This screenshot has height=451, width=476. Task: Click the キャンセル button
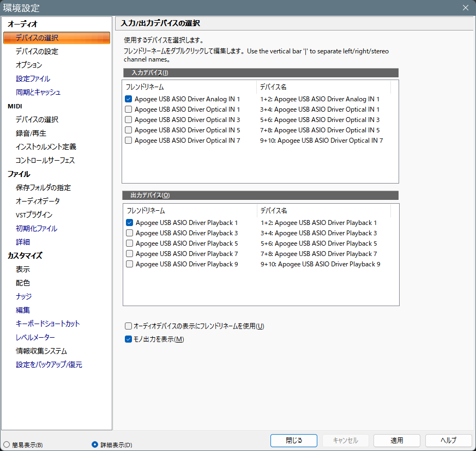(346, 441)
